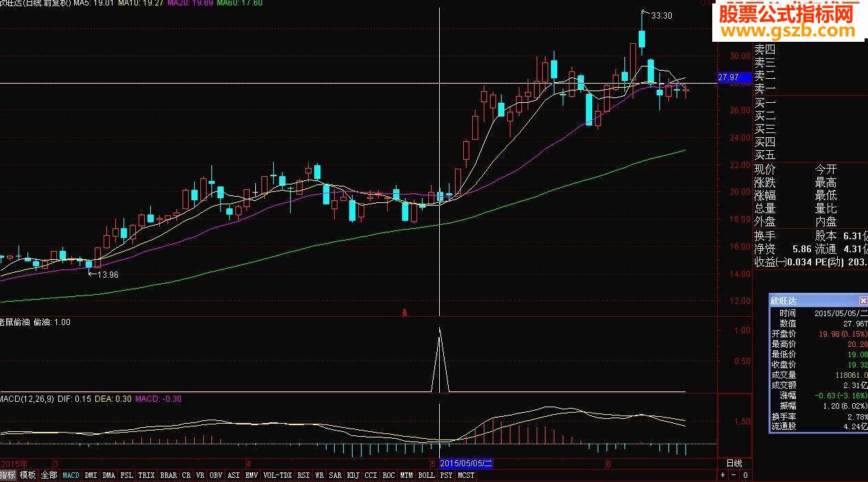
Task: Close the 欣旺达 info popup
Action: click(863, 300)
